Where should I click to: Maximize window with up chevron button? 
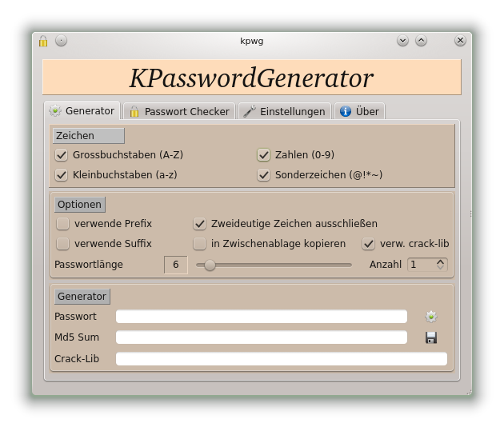tap(421, 41)
